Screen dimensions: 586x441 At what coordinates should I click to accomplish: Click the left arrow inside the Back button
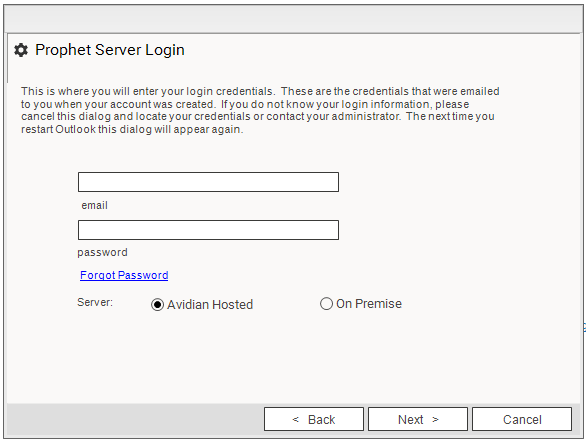click(296, 419)
